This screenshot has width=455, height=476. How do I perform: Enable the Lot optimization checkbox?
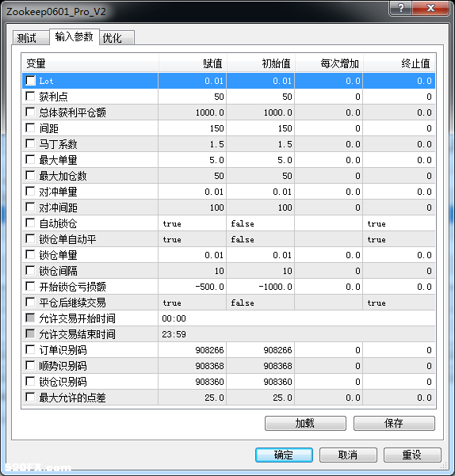30,81
